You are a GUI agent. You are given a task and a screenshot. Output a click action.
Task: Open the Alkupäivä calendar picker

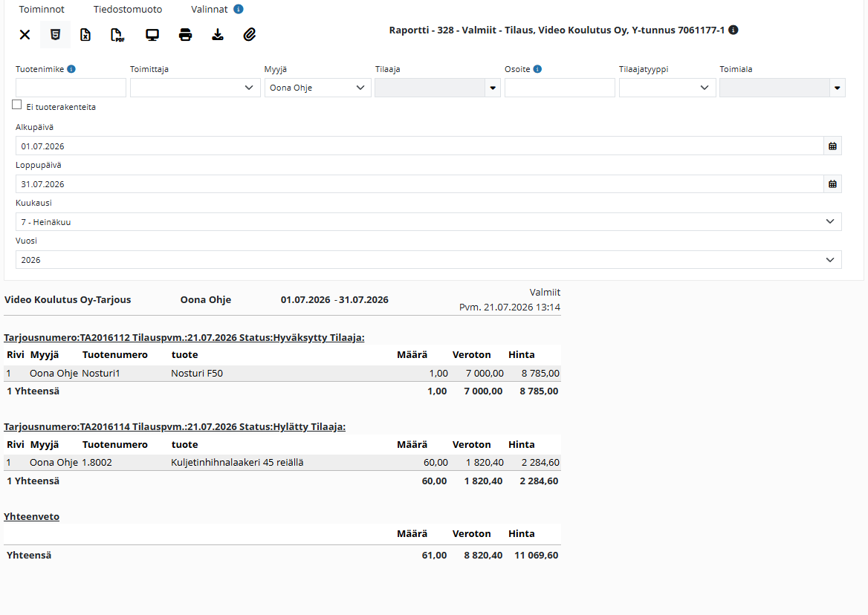832,146
